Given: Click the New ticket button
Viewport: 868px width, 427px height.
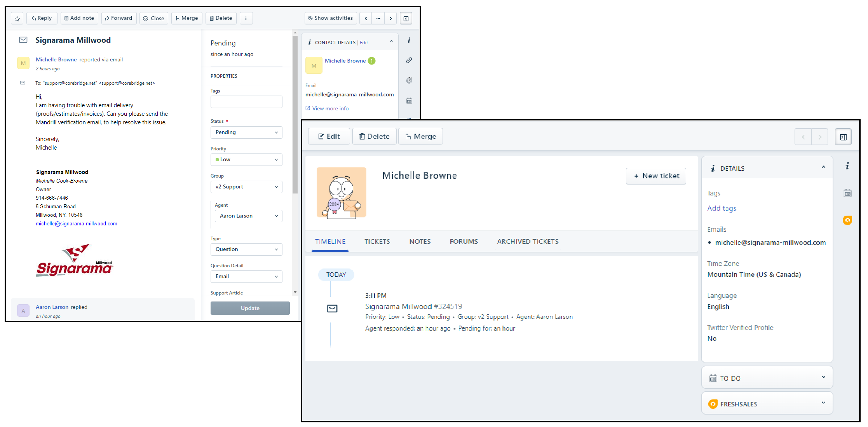Looking at the screenshot, I should [x=656, y=176].
